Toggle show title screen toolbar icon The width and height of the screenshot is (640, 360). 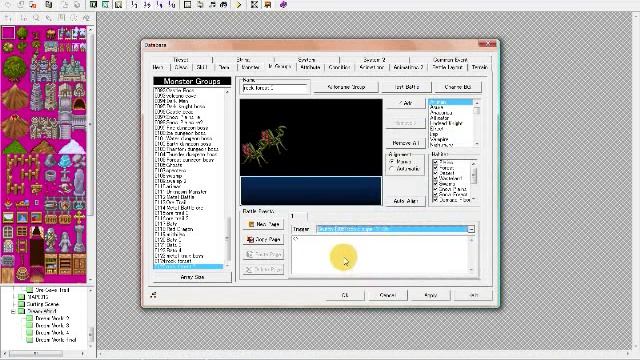[x=268, y=5]
